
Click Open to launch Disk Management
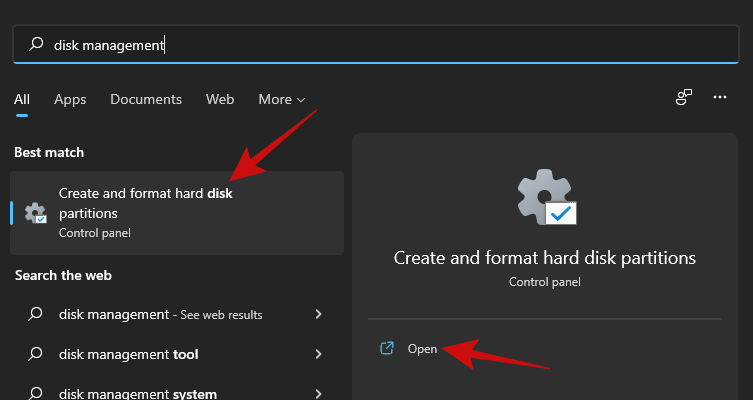pyautogui.click(x=422, y=349)
